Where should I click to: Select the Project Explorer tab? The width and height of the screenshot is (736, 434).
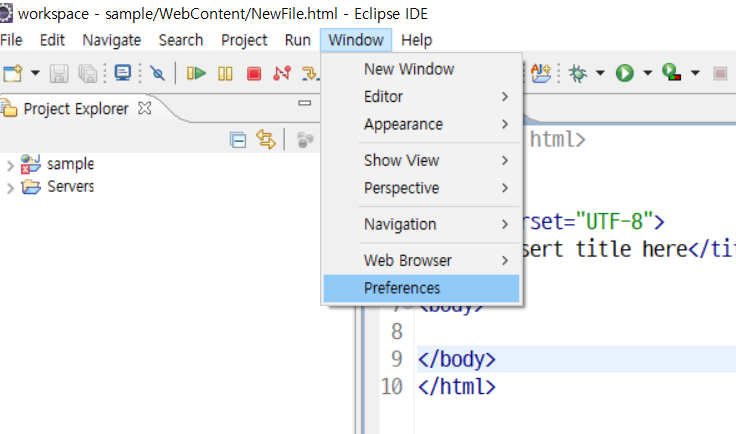[76, 109]
